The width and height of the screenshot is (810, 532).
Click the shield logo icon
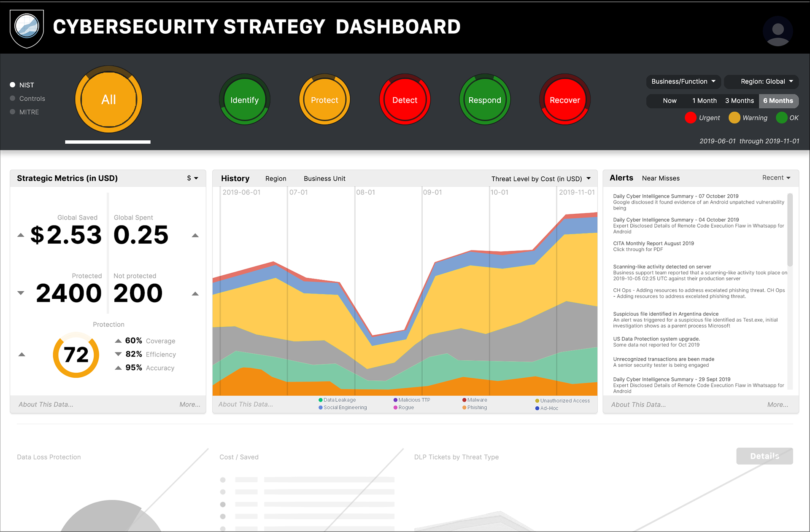[x=27, y=28]
